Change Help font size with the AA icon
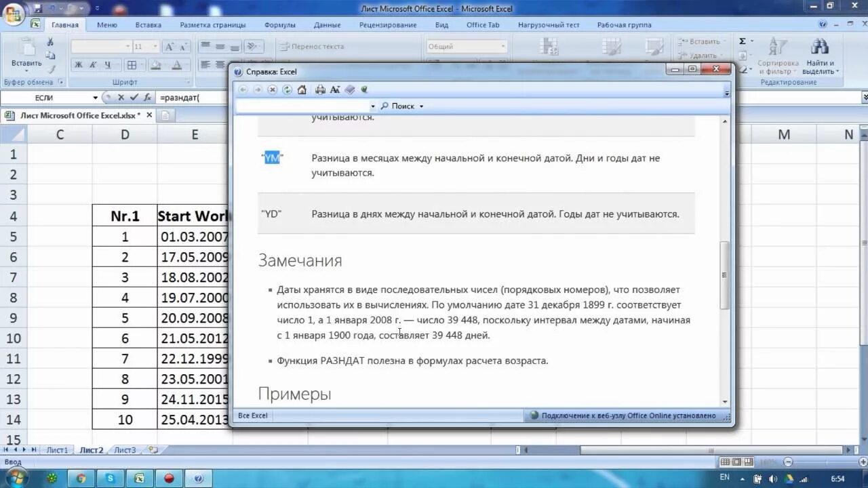868x488 pixels. pyautogui.click(x=335, y=89)
